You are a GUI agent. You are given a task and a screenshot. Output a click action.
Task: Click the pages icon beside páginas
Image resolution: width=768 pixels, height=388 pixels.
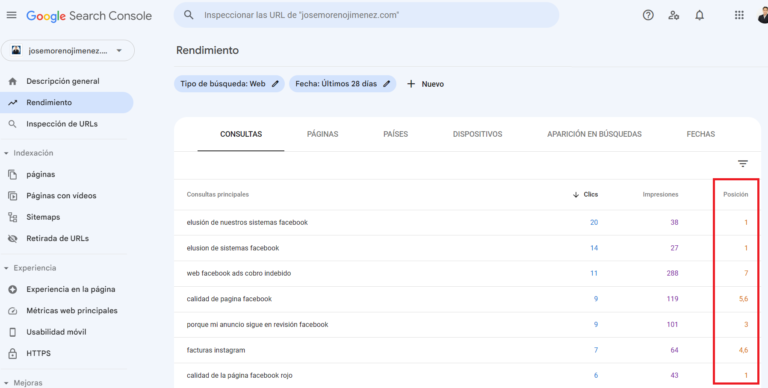coord(13,174)
